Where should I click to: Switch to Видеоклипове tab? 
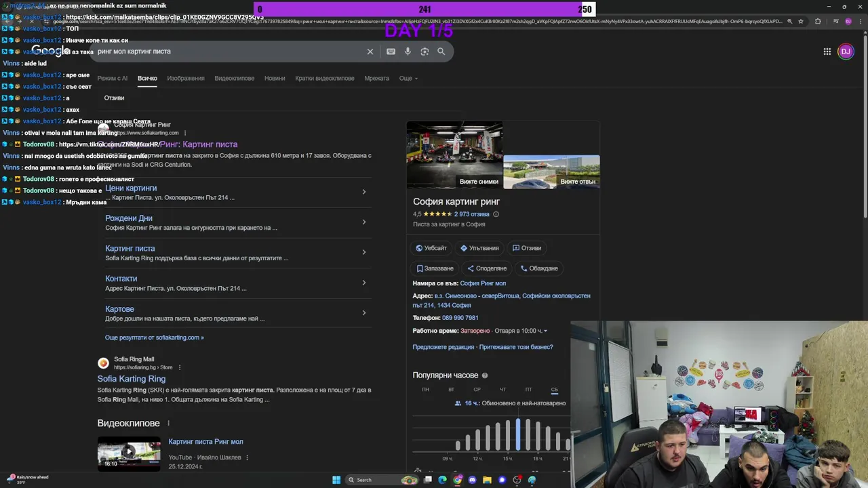pos(235,78)
